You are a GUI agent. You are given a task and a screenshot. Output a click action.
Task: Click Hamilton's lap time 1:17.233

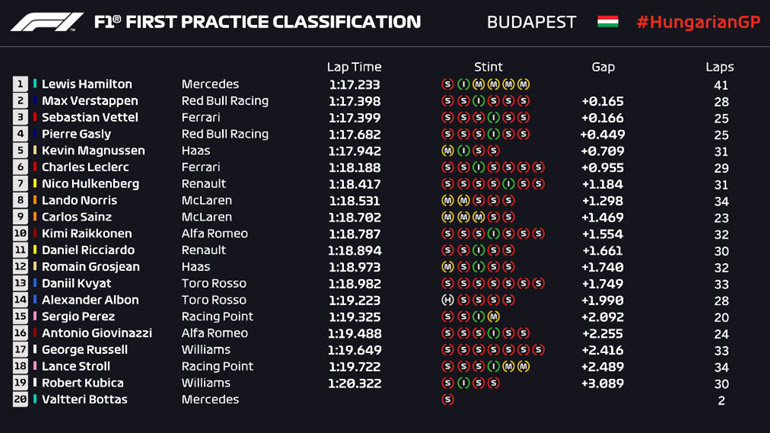click(354, 85)
